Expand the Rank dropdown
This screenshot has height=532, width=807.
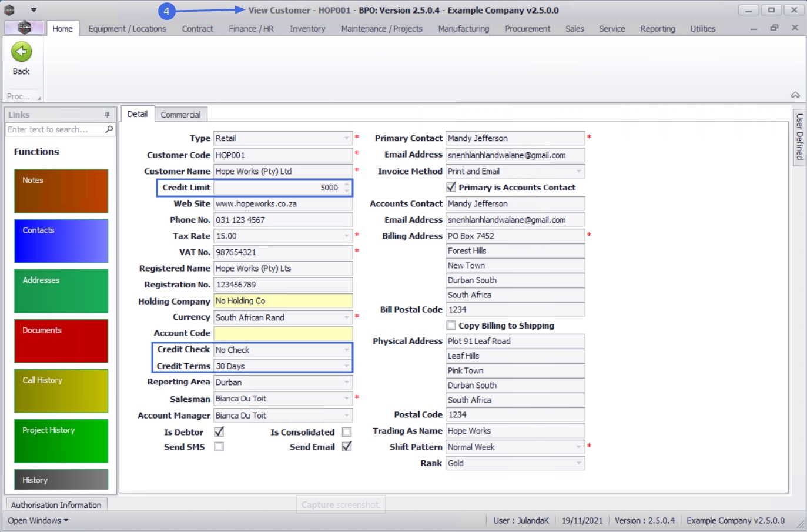[x=578, y=463]
